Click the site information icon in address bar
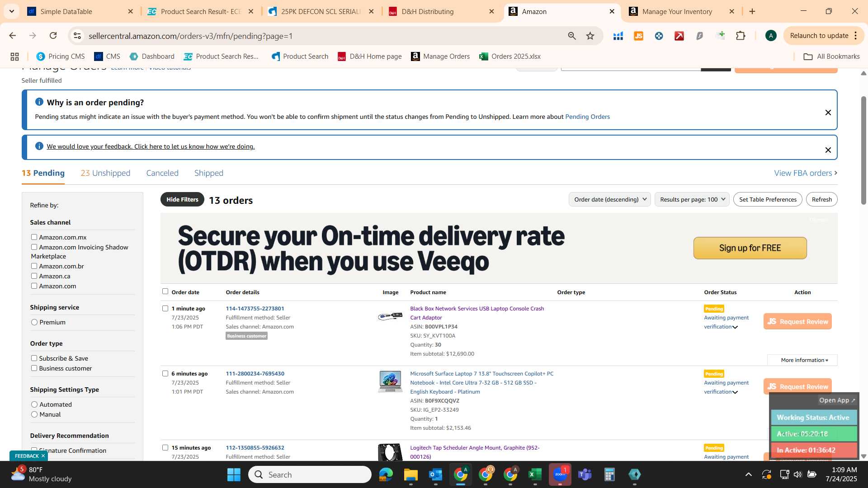 tap(77, 36)
